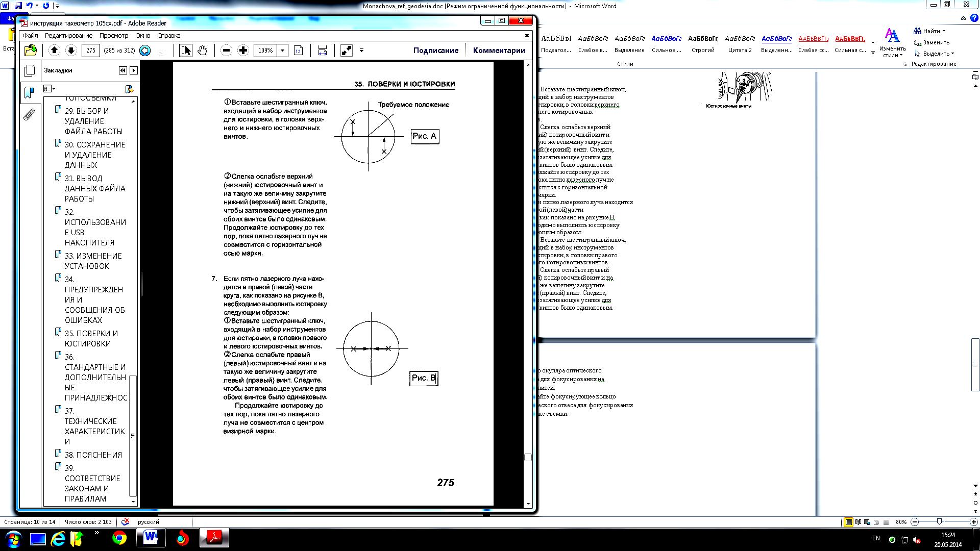Apply the Слабое выделение style in Word

(x=593, y=43)
